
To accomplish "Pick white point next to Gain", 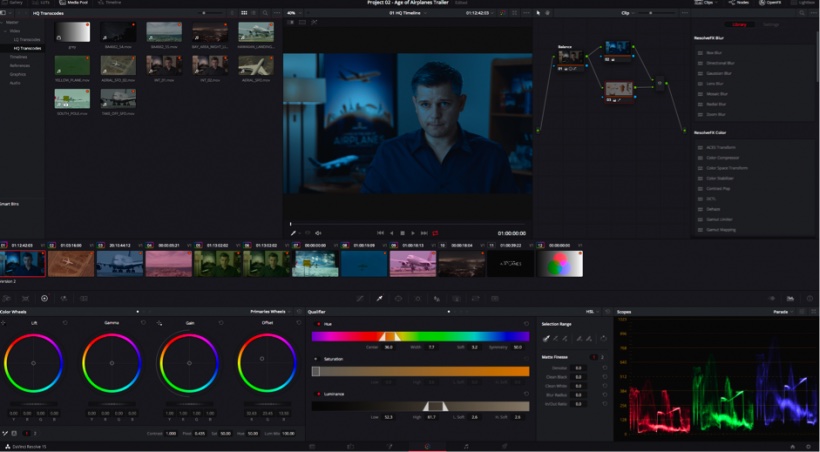I will click(159, 323).
